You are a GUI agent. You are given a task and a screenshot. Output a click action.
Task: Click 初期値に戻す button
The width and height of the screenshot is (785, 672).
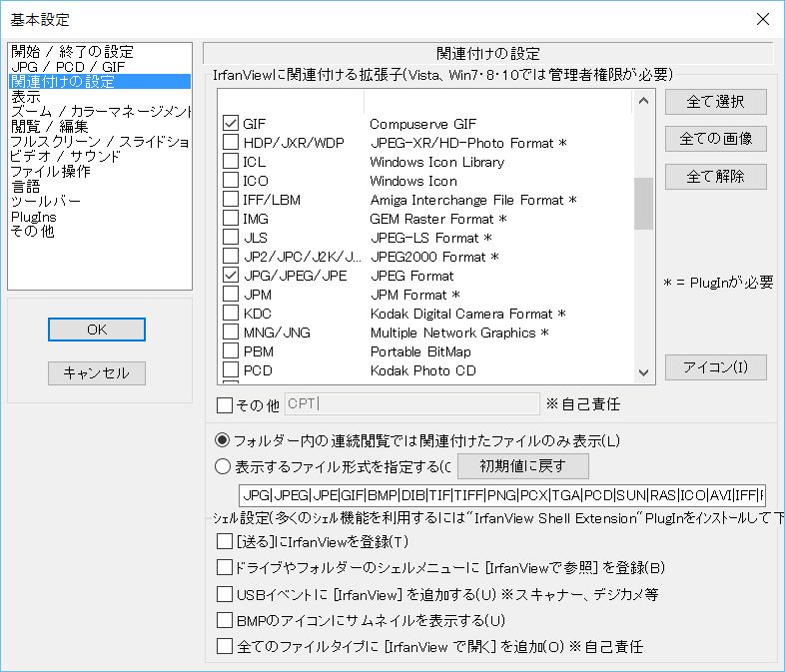(523, 466)
